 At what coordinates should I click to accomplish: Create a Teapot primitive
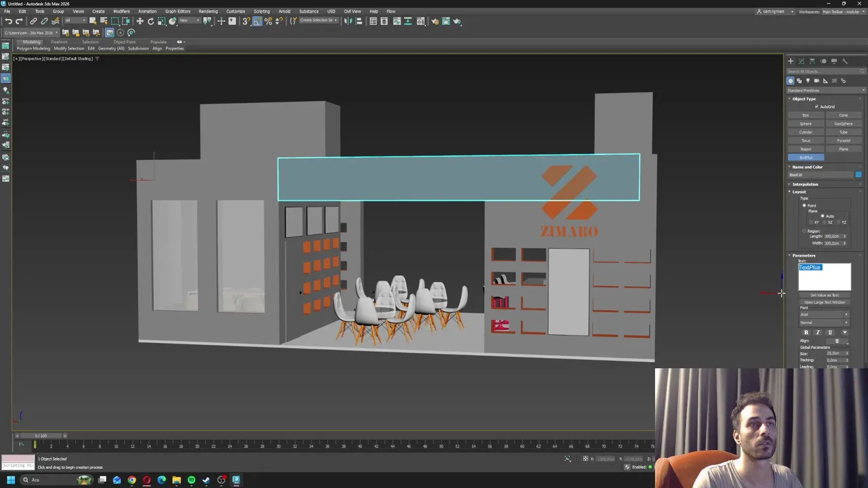coord(806,149)
